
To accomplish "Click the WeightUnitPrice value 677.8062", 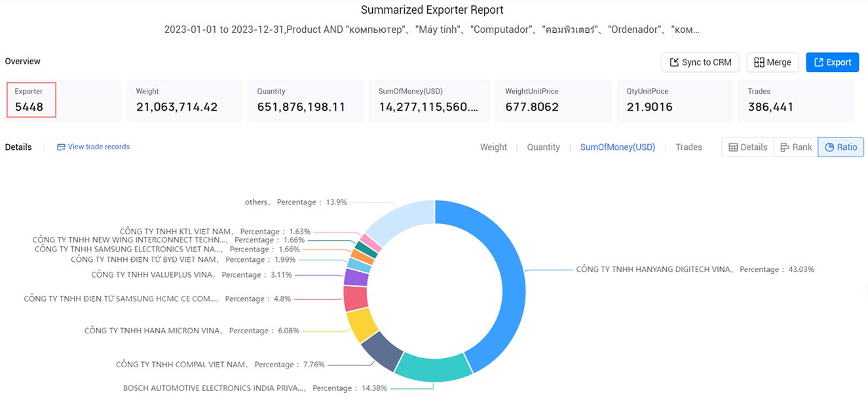I will [532, 107].
